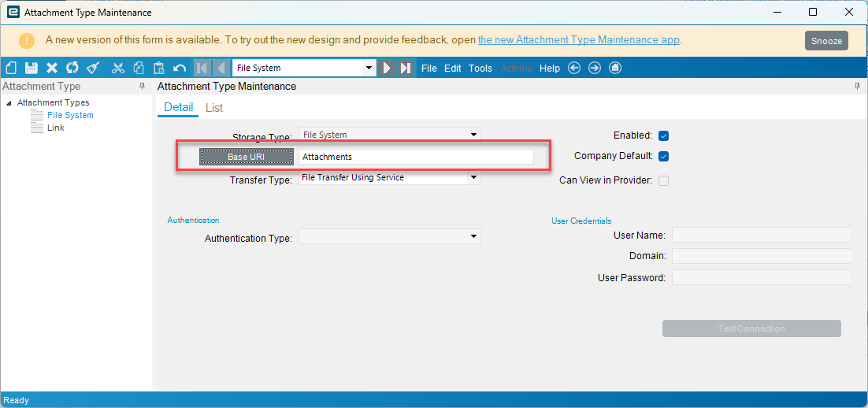Click the Attachment Types root label
The width and height of the screenshot is (868, 408).
coord(53,102)
